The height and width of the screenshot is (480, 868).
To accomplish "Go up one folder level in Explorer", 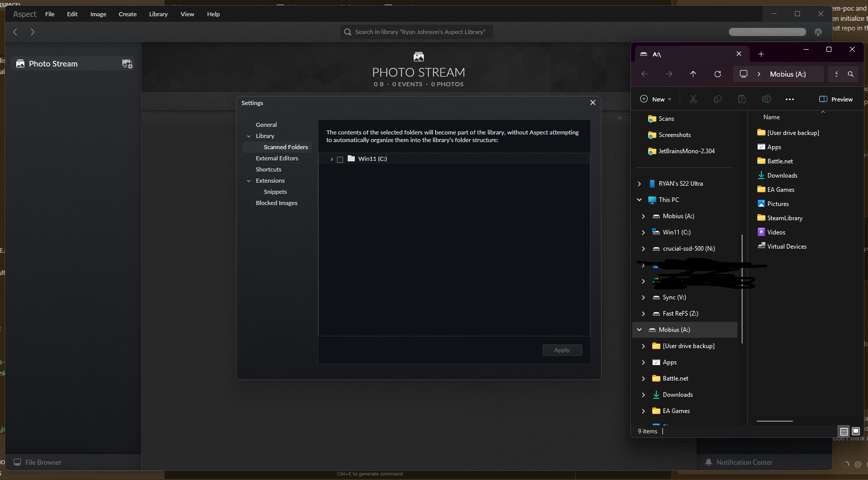I will 693,74.
